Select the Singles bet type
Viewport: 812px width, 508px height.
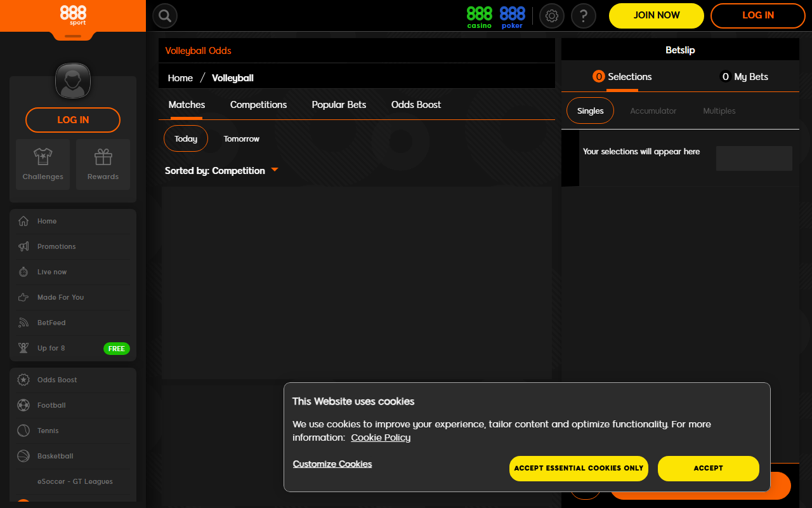(590, 111)
